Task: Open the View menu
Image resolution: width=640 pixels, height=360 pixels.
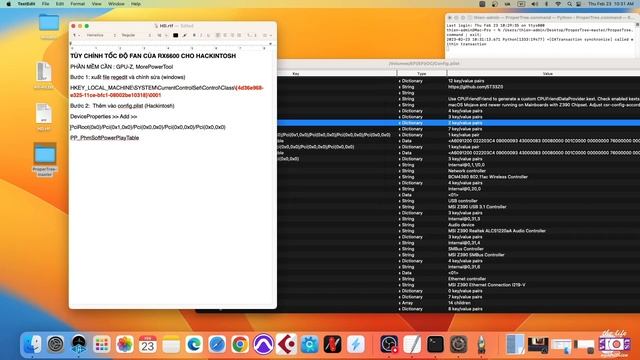Action: [x=96, y=4]
